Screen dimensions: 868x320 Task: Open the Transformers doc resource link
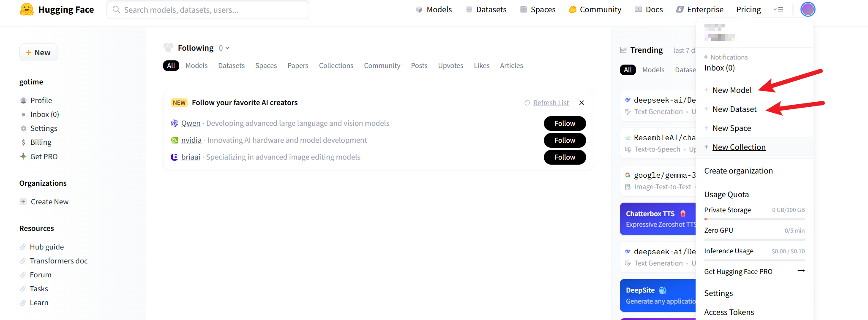pyautogui.click(x=59, y=261)
